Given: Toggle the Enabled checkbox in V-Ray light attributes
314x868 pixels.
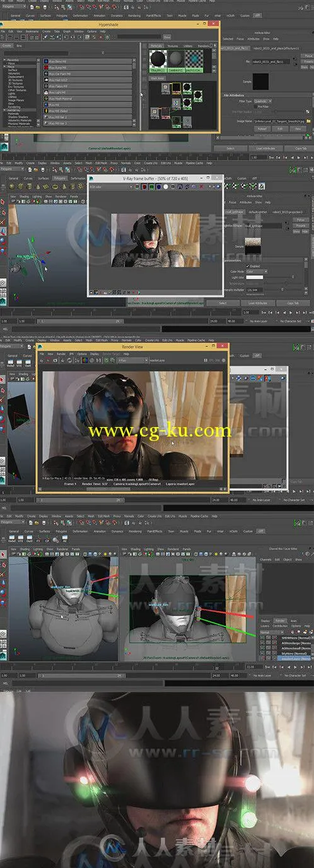Looking at the screenshot, I should 248,266.
